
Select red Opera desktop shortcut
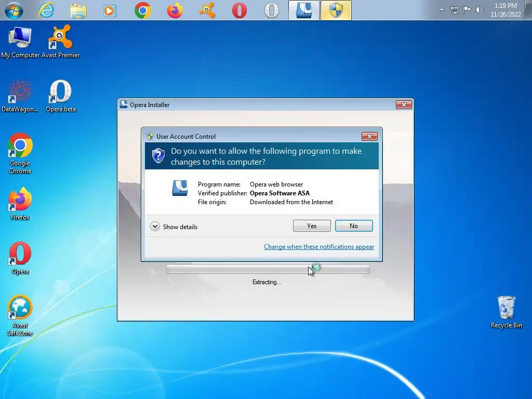point(20,258)
